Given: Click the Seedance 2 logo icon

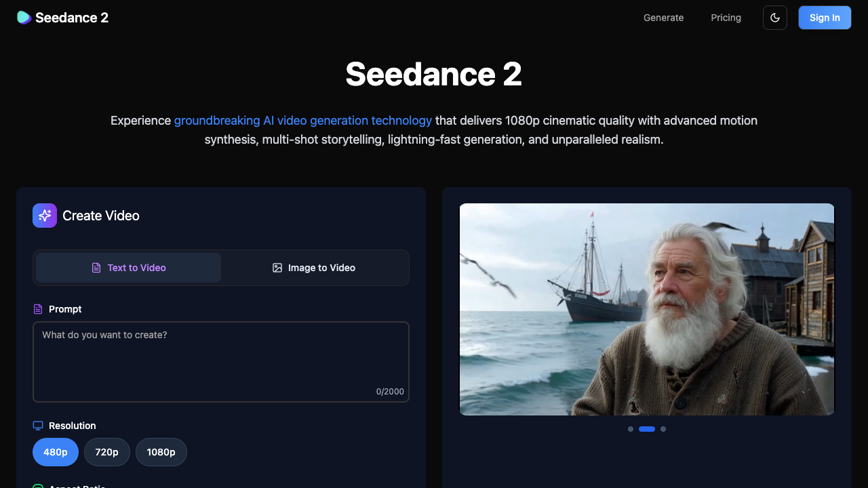Looking at the screenshot, I should pyautogui.click(x=24, y=18).
